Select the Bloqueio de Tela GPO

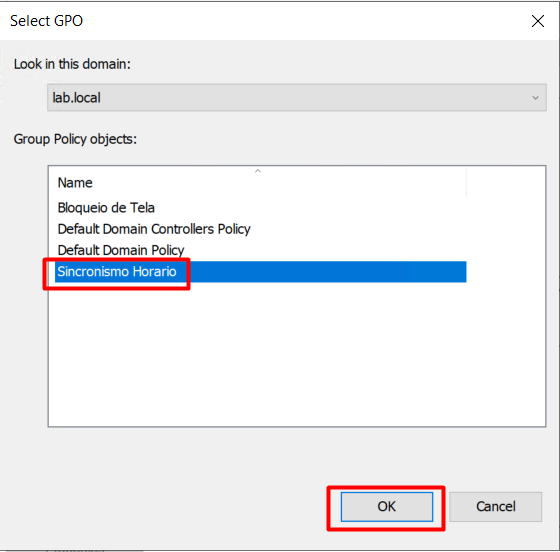point(106,208)
